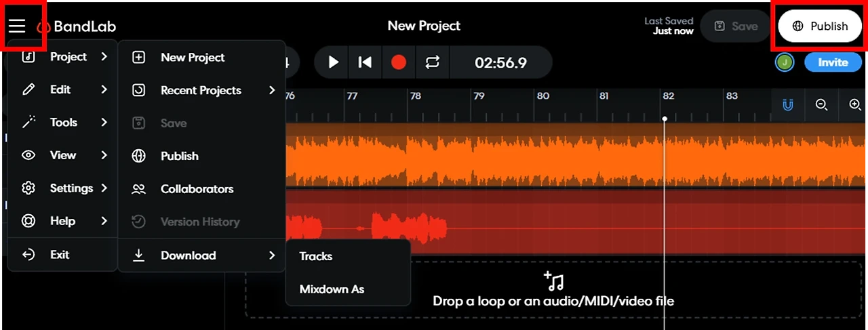Screen dimensions: 868x330
Task: Click the BandLab logo
Action: point(76,27)
